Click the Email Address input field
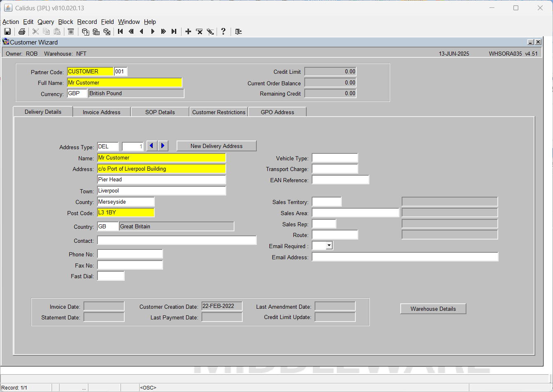 point(405,257)
